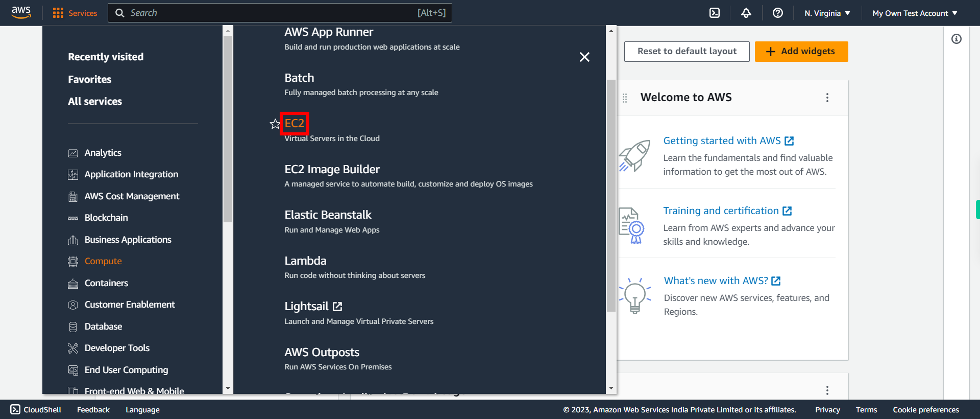This screenshot has width=980, height=419.
Task: Click the search input field
Action: 280,13
